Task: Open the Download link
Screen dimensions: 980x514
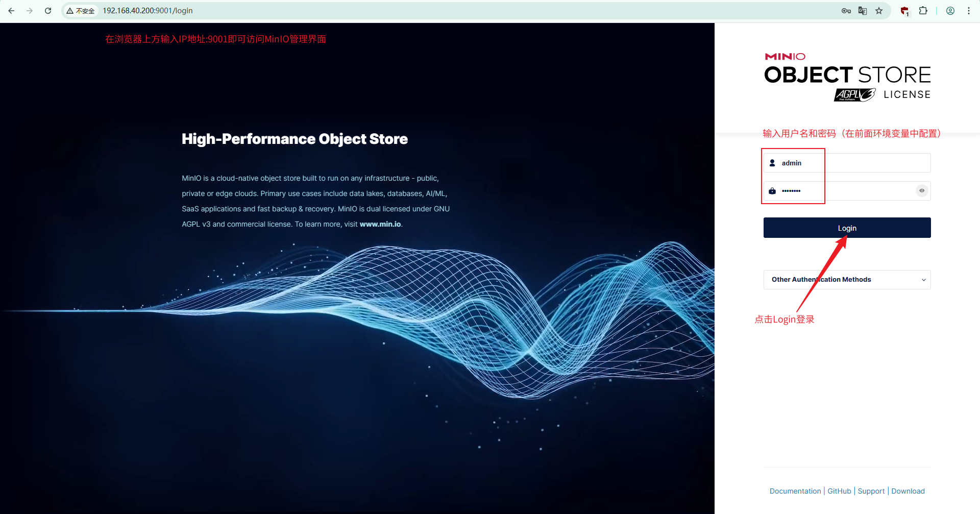Action: 908,491
